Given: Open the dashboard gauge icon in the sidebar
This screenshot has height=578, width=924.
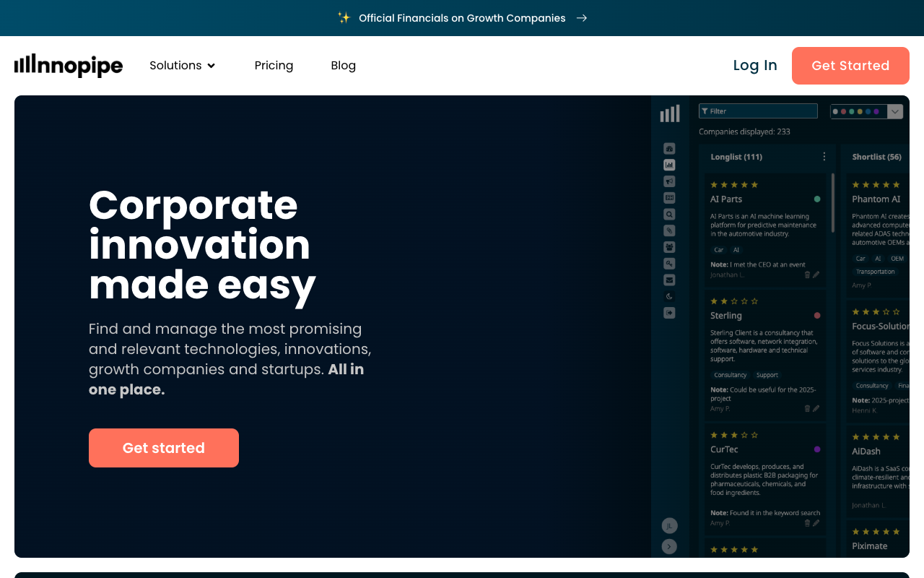Looking at the screenshot, I should click(669, 148).
